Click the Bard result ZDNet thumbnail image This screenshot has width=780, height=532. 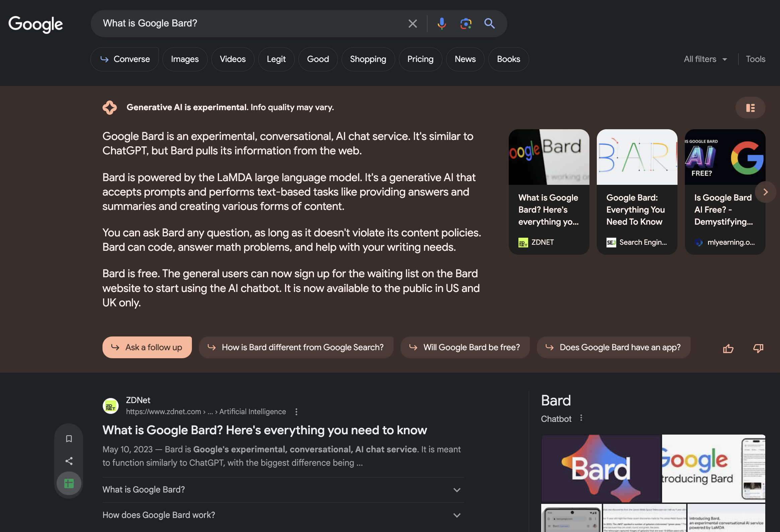[548, 157]
